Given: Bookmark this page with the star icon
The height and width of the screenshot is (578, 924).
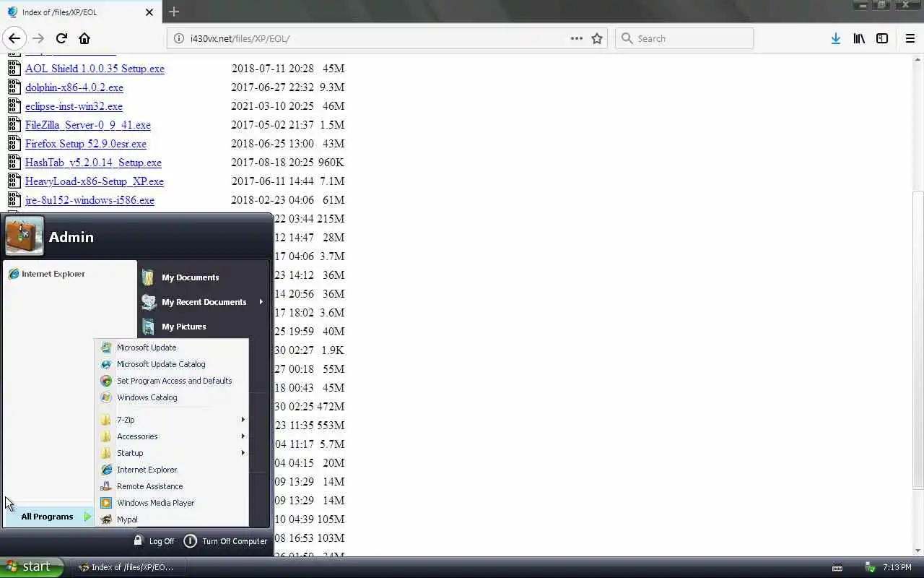Looking at the screenshot, I should [597, 38].
